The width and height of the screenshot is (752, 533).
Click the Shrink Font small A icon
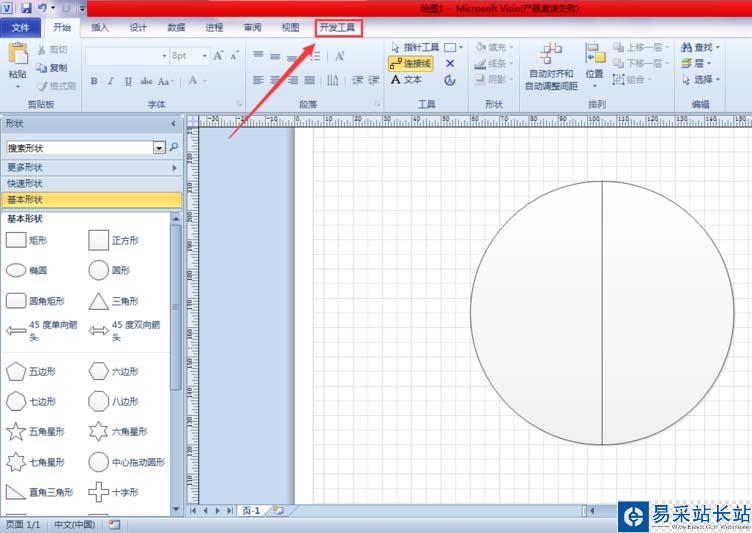tap(234, 56)
